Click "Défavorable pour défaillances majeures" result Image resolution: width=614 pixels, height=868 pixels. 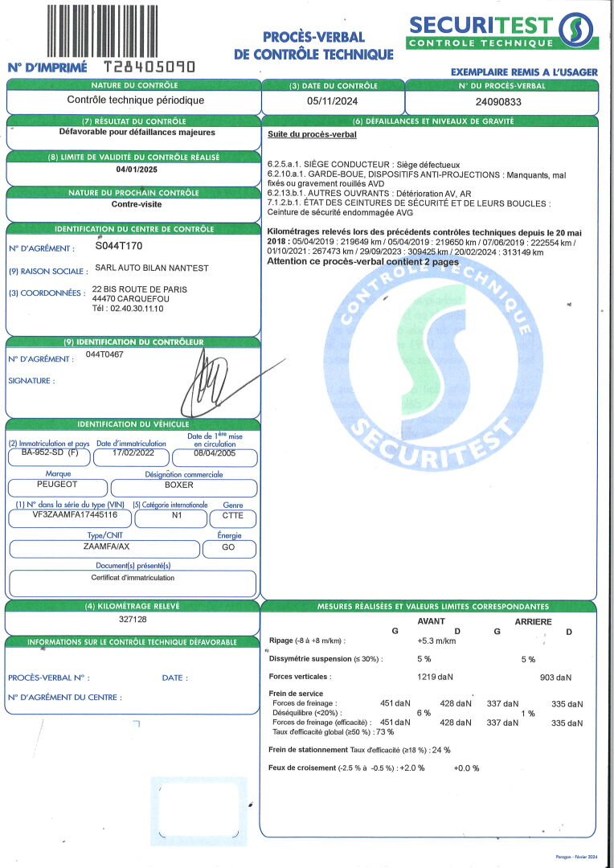(x=137, y=133)
